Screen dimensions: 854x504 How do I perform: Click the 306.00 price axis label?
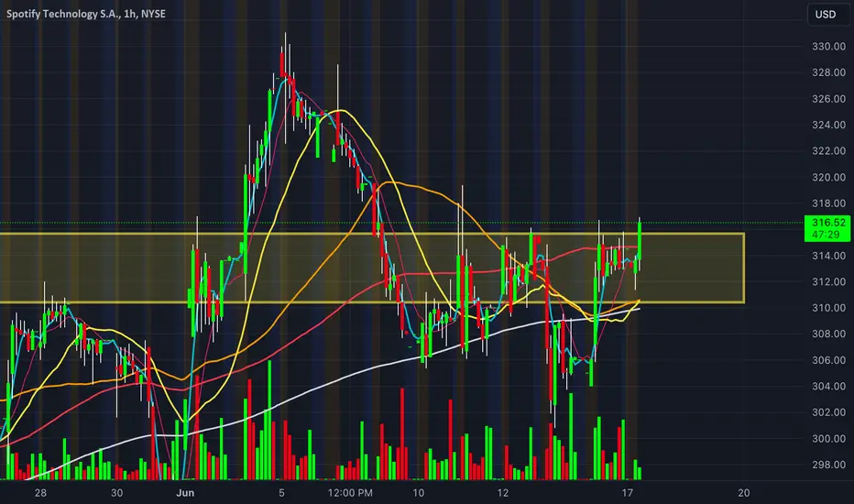coord(828,360)
